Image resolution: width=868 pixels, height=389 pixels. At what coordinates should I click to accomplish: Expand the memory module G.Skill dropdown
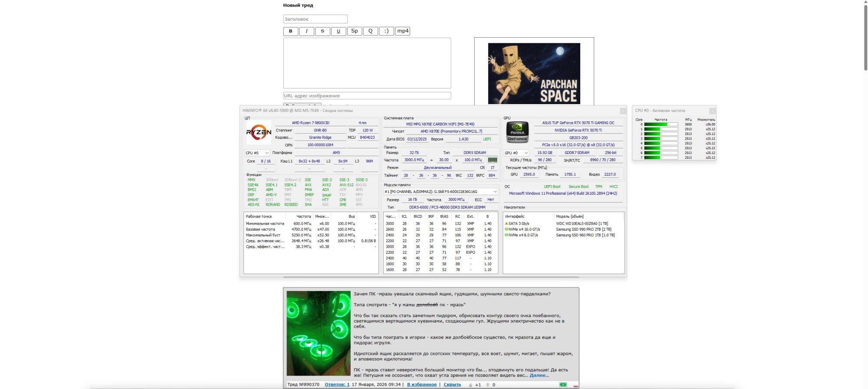pos(441,192)
